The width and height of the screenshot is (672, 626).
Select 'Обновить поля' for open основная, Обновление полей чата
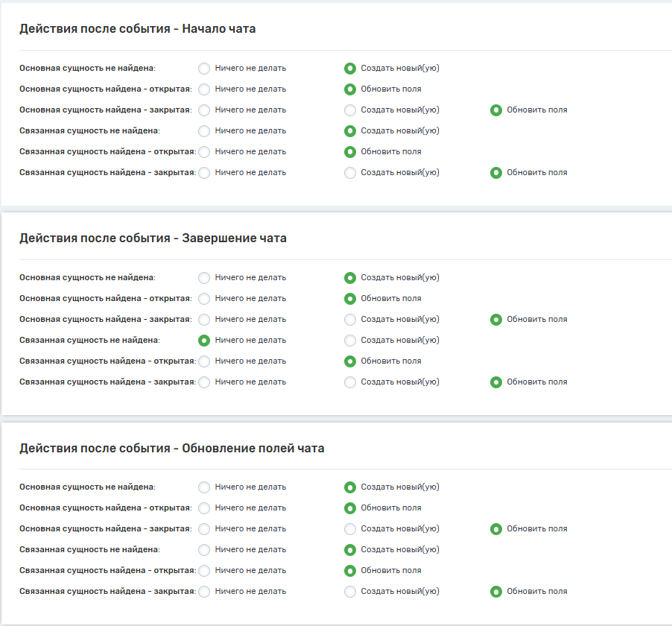(x=350, y=508)
